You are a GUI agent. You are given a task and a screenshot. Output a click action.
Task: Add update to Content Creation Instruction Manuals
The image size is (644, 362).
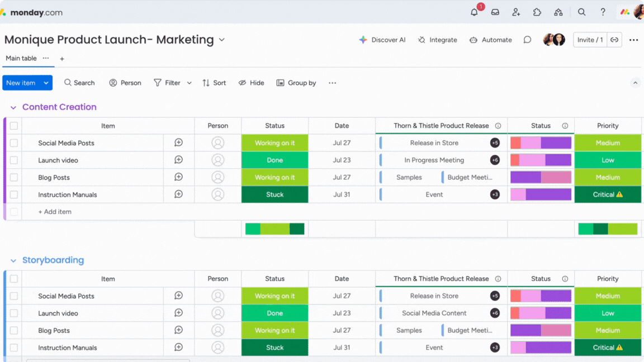point(179,194)
